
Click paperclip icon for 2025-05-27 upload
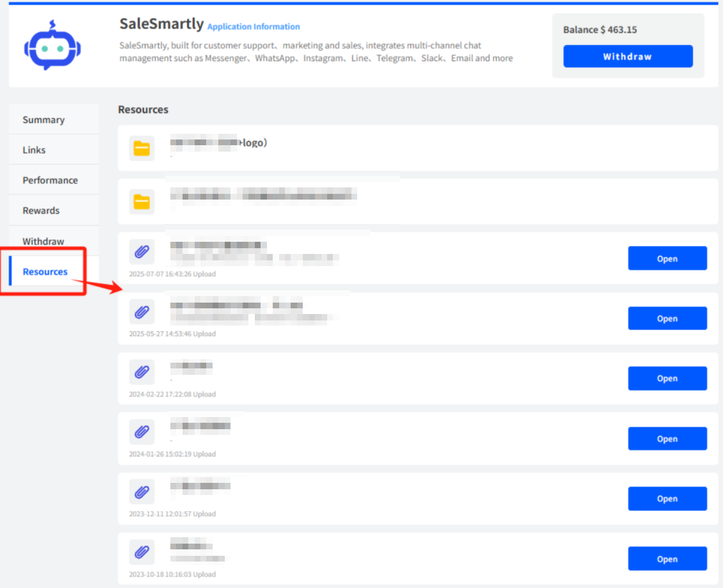142,312
